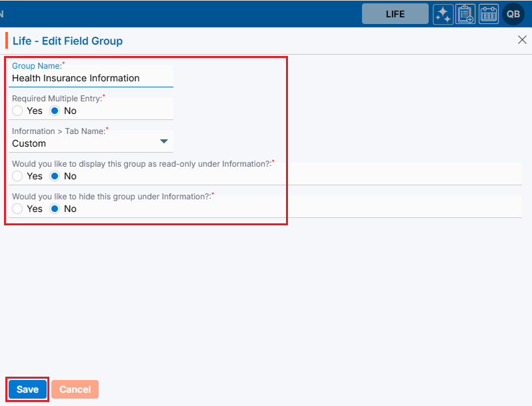
Task: Close the Edit Field Group panel
Action: point(522,40)
